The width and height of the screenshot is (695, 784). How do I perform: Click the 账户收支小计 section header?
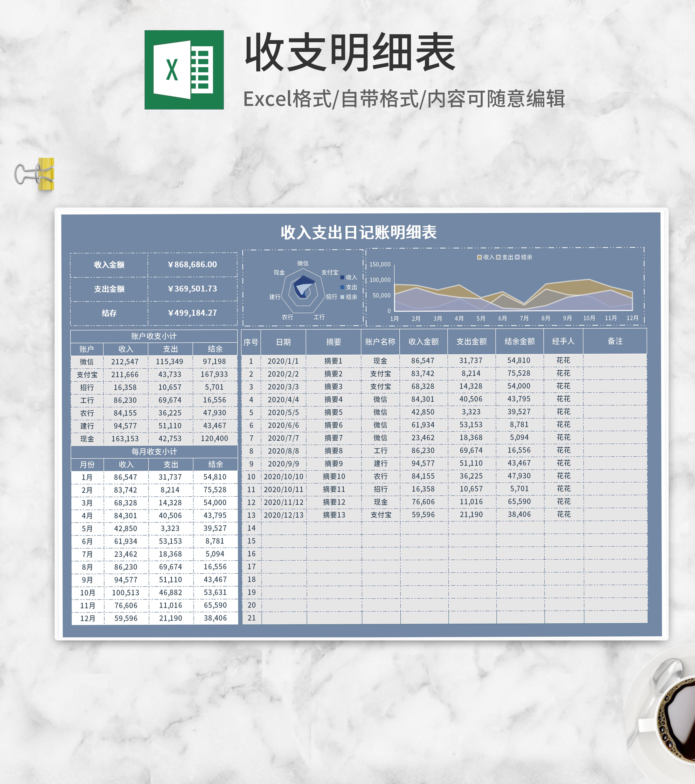154,336
